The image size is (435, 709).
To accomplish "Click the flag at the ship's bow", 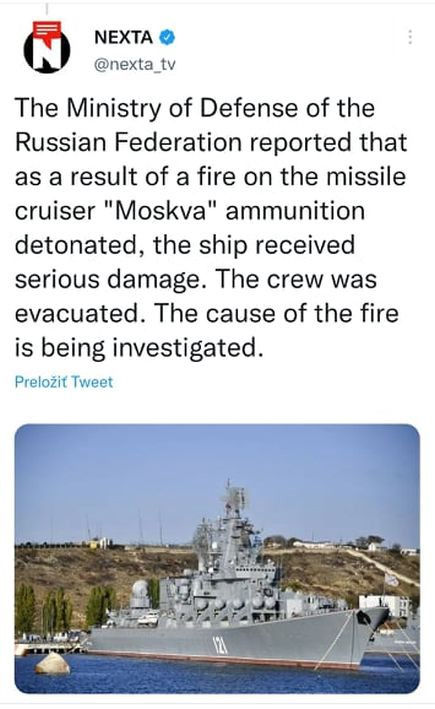I will (x=392, y=580).
